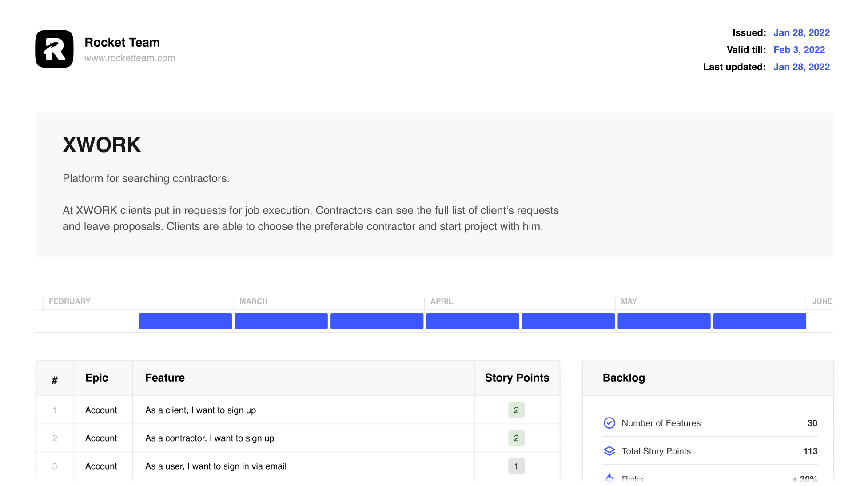Viewport: 868px width, 486px height.
Task: Click the Issued date Jan 28, 2022
Action: coord(801,33)
